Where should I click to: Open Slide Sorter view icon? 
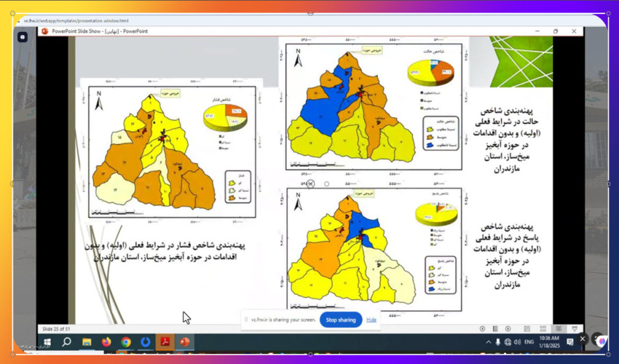click(x=543, y=328)
